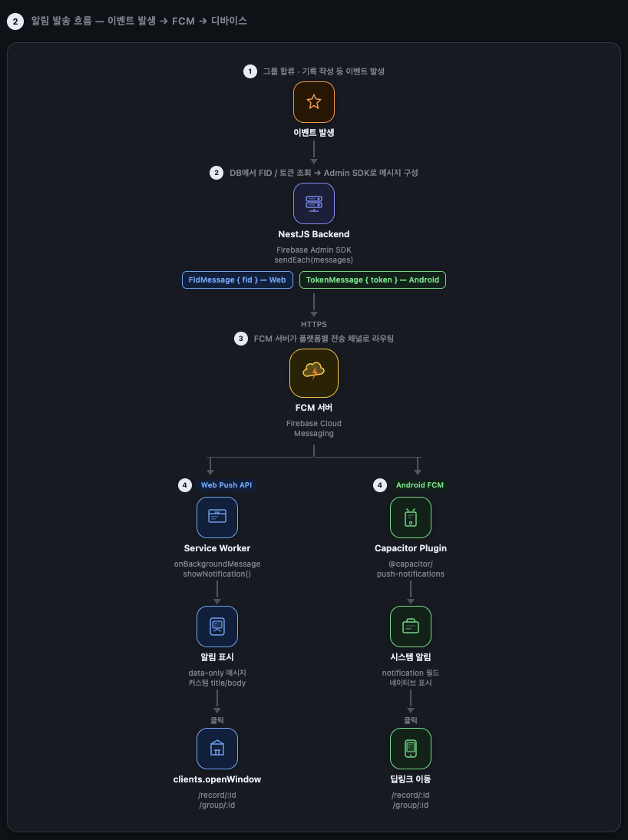The image size is (628, 840).
Task: Click the NestJS Backend label
Action: 314,234
